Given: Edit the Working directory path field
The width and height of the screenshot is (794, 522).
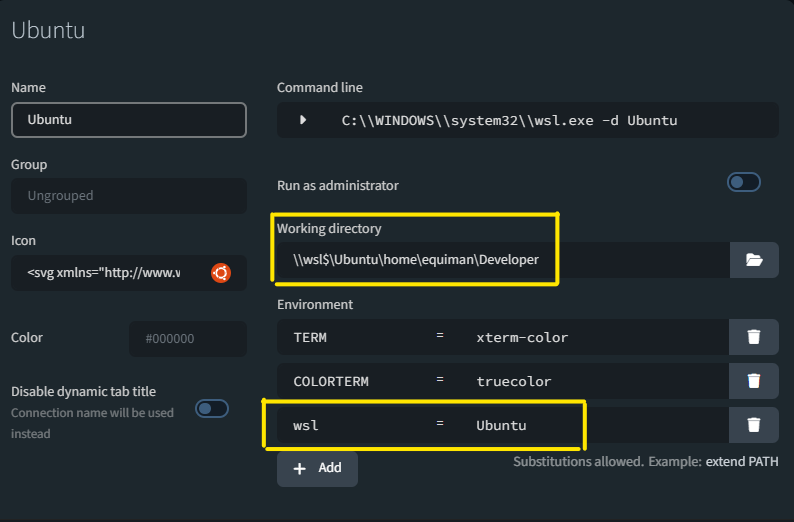Looking at the screenshot, I should pos(503,260).
